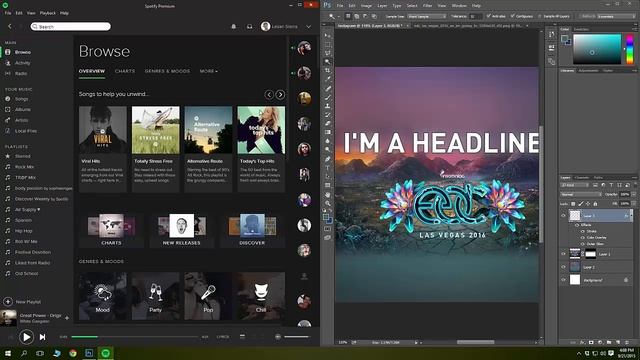This screenshot has height=360, width=640.
Task: Click Spotify playback progress bar
Action: click(x=135, y=337)
